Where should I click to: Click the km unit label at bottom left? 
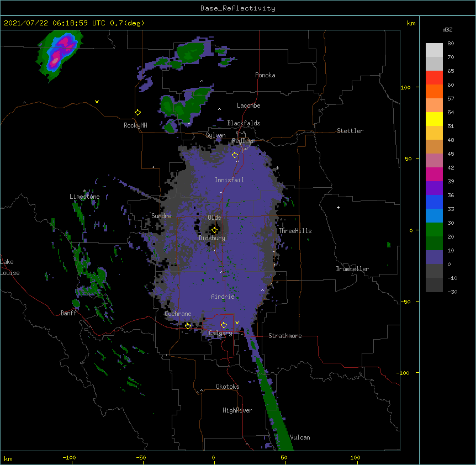coord(8,458)
